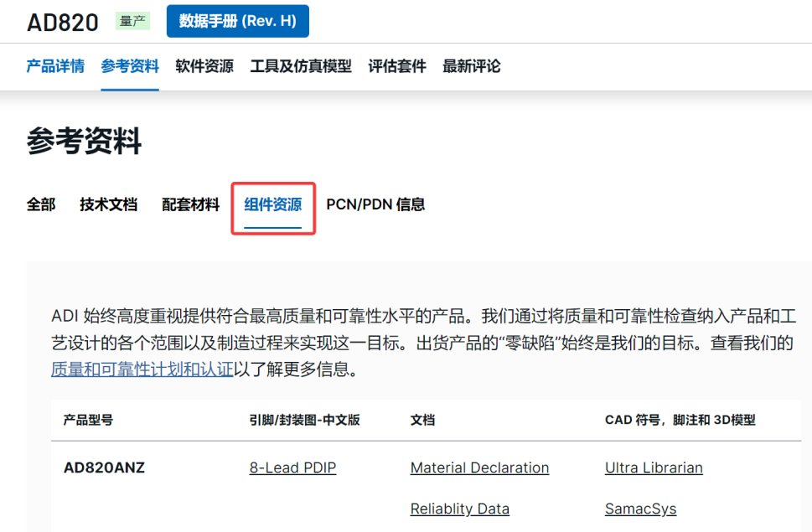Follow the 质量和可靠性计划和认证 link
812x532 pixels.
tap(142, 369)
